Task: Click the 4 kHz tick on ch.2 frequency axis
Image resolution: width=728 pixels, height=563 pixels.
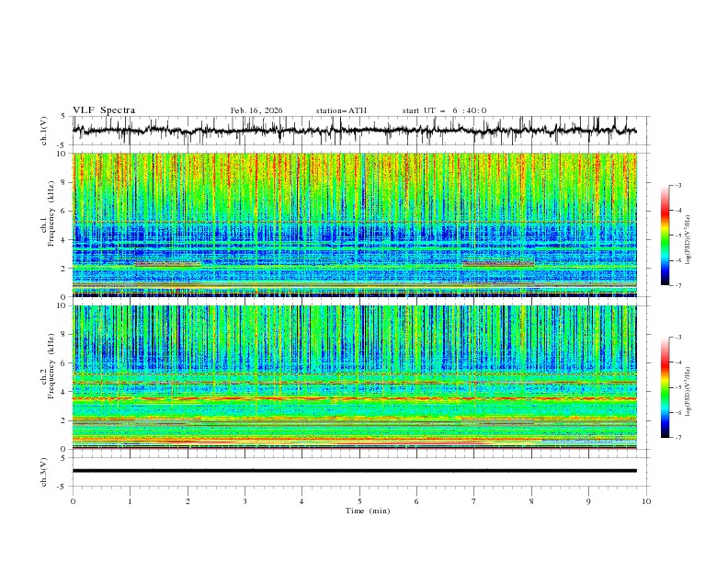Action: [64, 392]
